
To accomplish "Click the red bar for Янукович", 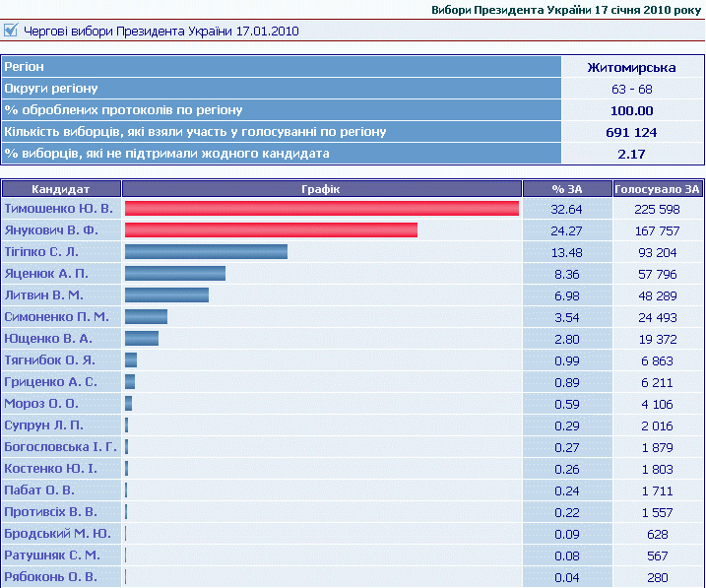I will (x=271, y=230).
